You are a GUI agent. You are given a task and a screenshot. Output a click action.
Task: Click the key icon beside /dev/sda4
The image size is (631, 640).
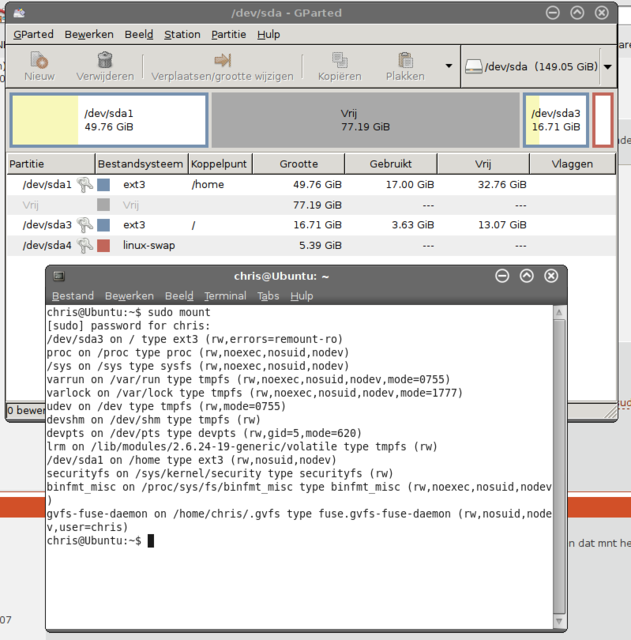click(x=86, y=245)
